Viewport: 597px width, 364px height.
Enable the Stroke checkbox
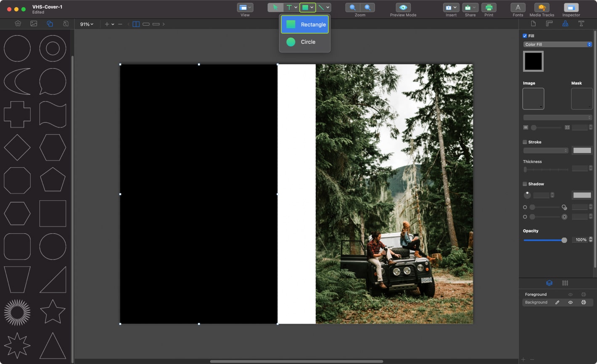pyautogui.click(x=525, y=142)
